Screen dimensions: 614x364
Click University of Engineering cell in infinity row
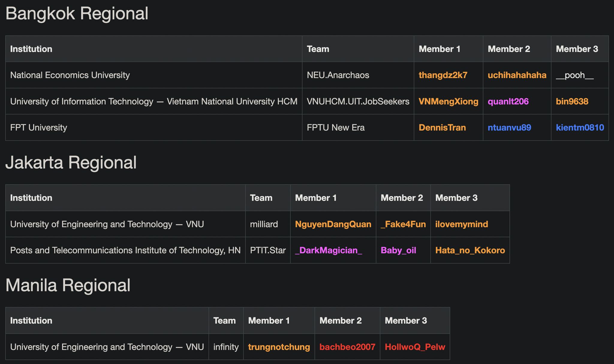click(107, 347)
